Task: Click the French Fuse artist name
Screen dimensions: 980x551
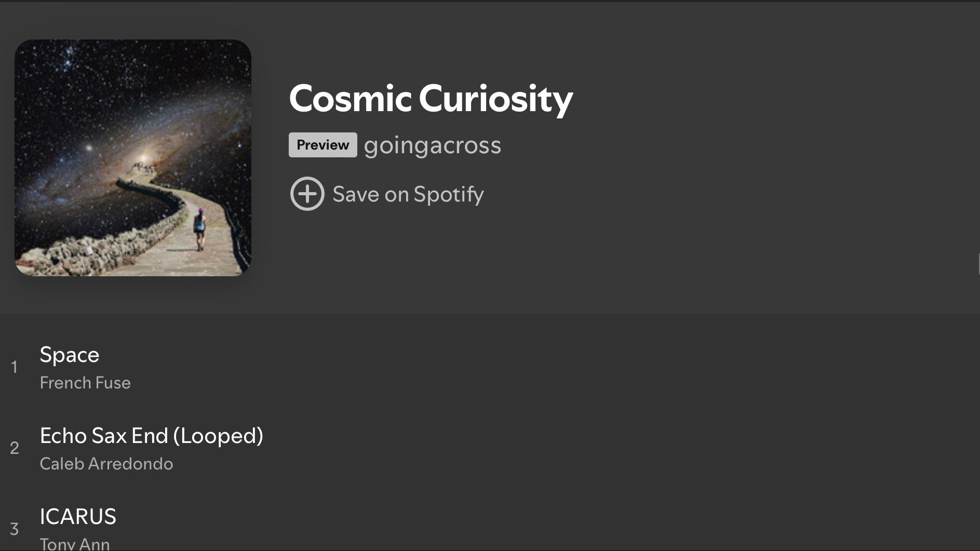Action: point(85,383)
